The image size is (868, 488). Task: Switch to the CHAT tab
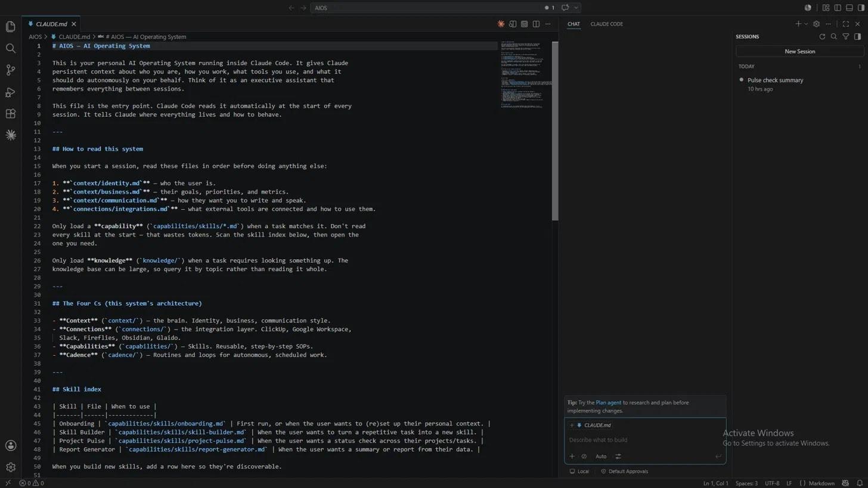(x=573, y=24)
